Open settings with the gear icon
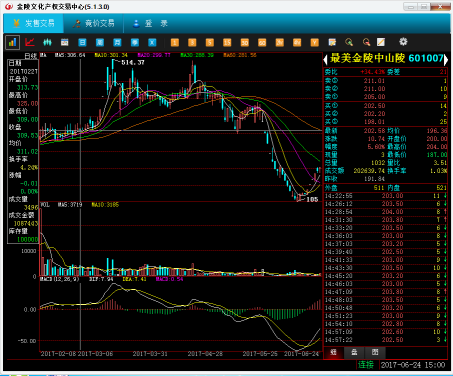 click(x=403, y=42)
